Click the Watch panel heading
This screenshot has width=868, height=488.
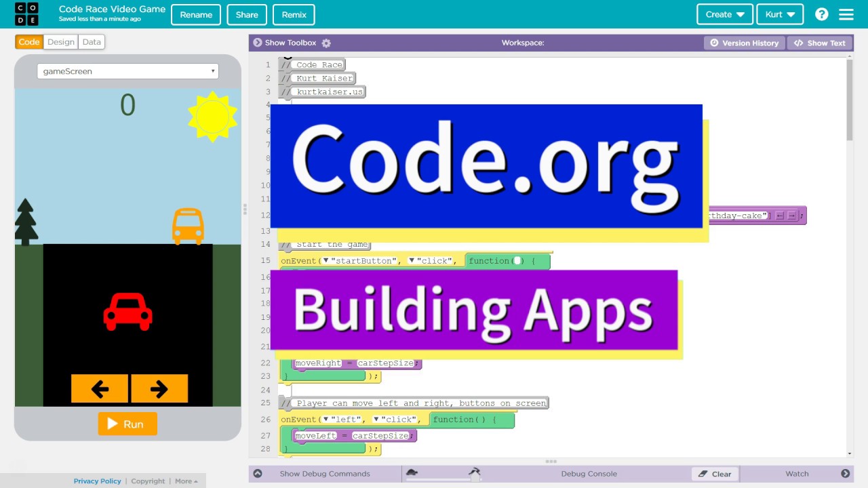797,474
